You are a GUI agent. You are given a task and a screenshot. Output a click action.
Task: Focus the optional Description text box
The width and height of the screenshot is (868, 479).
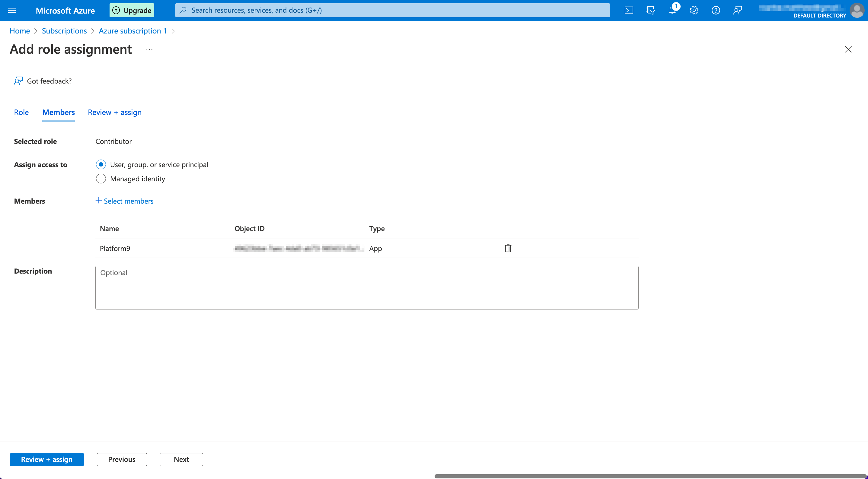367,288
